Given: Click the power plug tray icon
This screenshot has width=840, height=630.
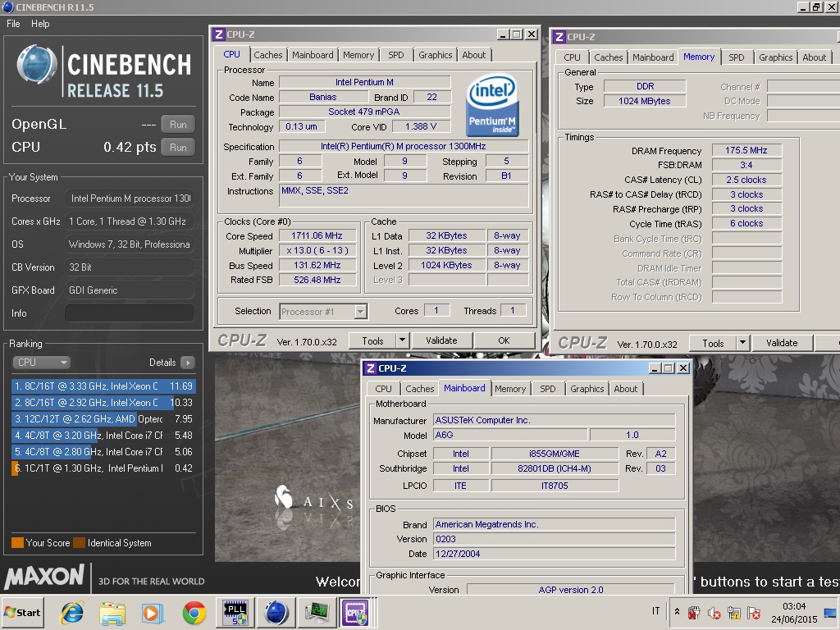Looking at the screenshot, I should (694, 612).
